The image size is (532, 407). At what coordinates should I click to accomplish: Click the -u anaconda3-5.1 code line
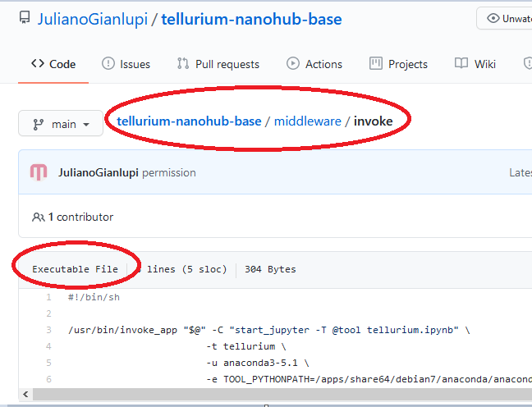pos(258,363)
